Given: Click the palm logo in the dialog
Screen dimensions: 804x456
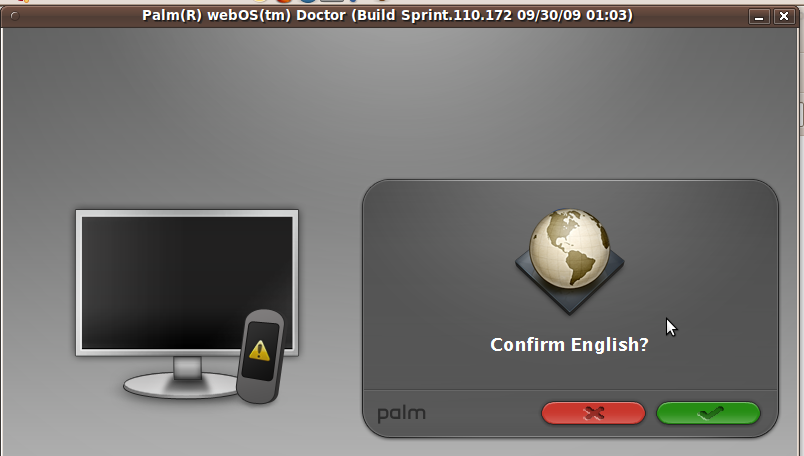Looking at the screenshot, I should [x=401, y=414].
